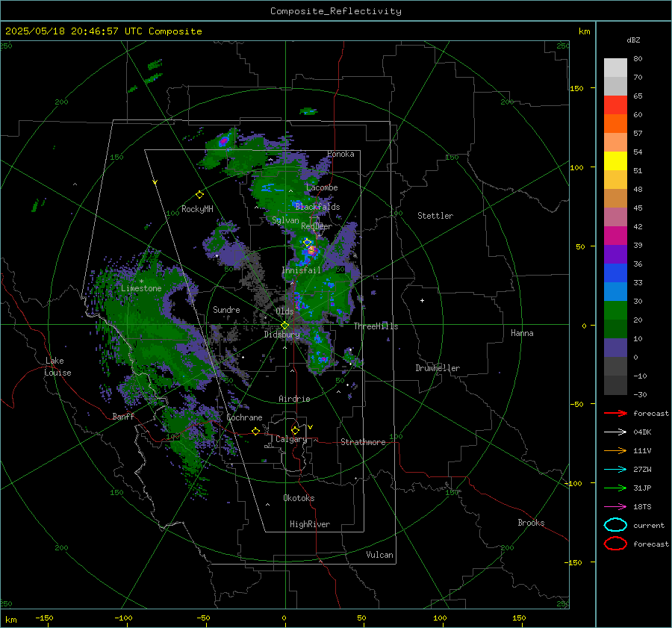The image size is (672, 628).
Task: Click the cyan 27ZW arrow legend icon
Action: tap(615, 470)
